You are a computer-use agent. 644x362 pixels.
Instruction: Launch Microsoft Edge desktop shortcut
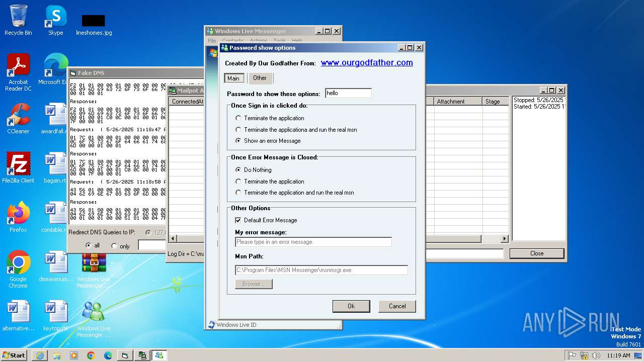coord(54,69)
